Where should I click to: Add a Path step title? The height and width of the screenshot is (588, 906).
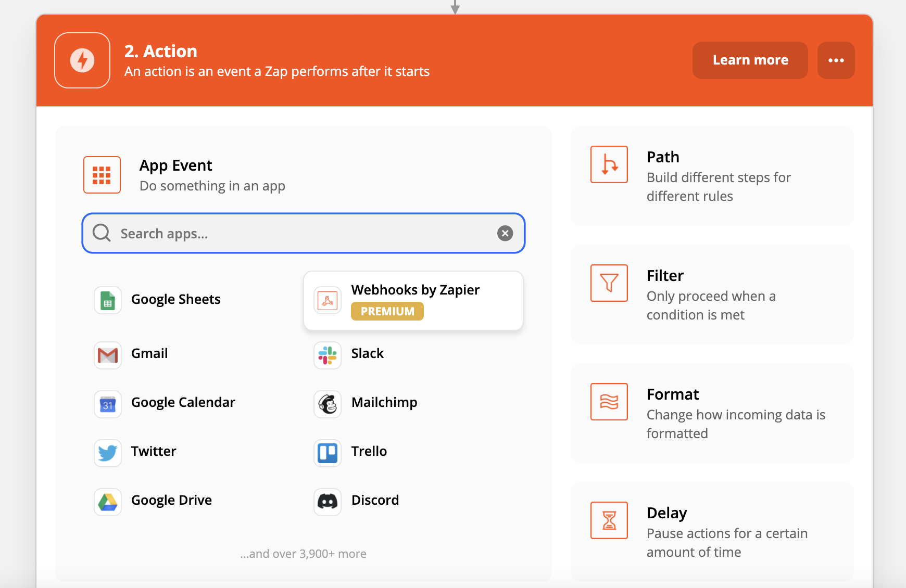tap(663, 157)
